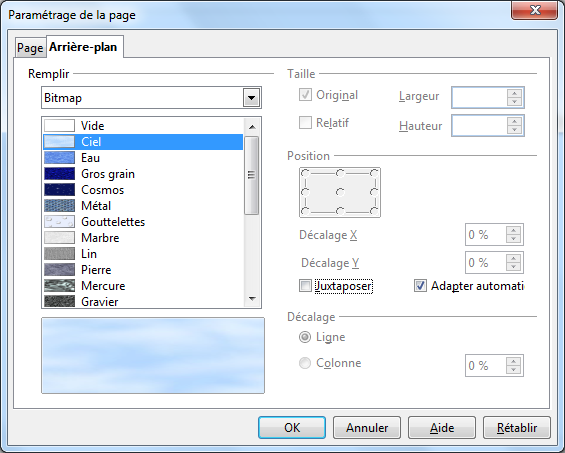Choose the Gouttelettes bitmap thumbnail
Viewport: 565px width, 453px height.
59,222
